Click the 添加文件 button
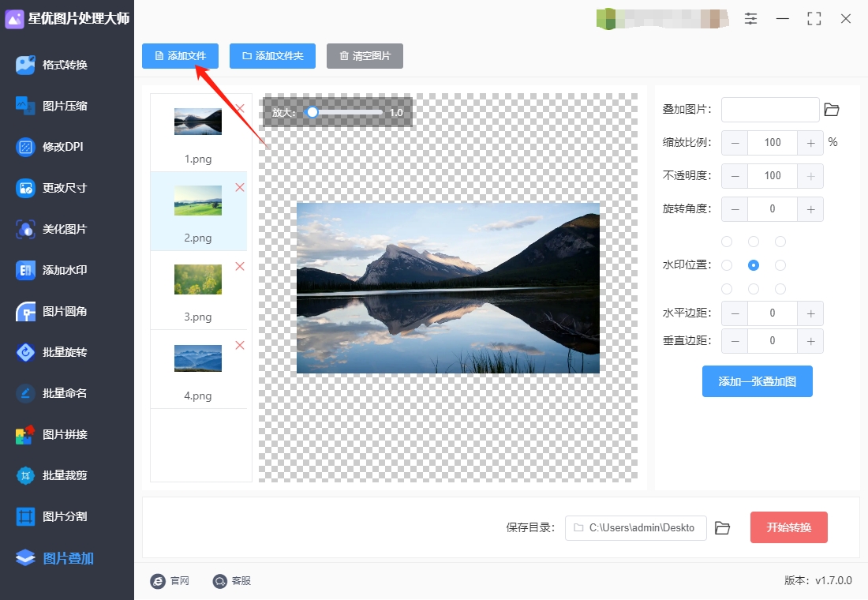Viewport: 868px width, 600px height. point(180,56)
